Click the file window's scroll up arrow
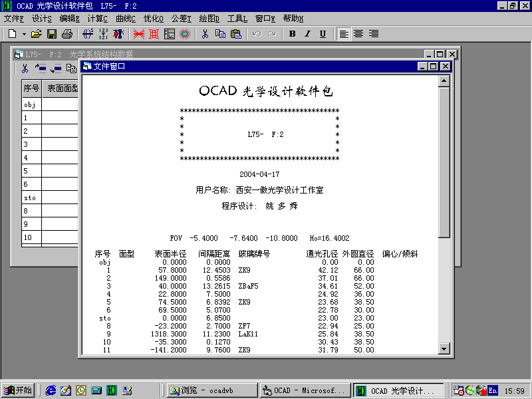532x399 pixels. [x=444, y=80]
